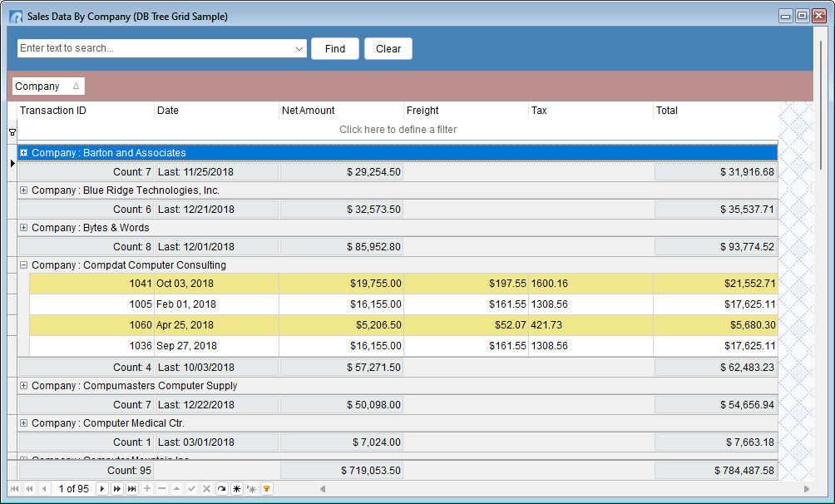835x504 pixels.
Task: Click the total cell '$5,680.30'
Action: click(715, 325)
